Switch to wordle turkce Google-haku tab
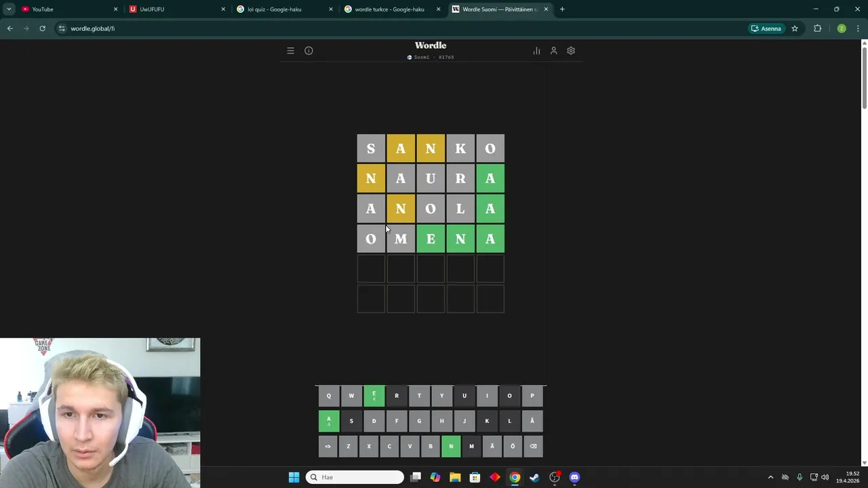Image resolution: width=868 pixels, height=488 pixels. 391,9
